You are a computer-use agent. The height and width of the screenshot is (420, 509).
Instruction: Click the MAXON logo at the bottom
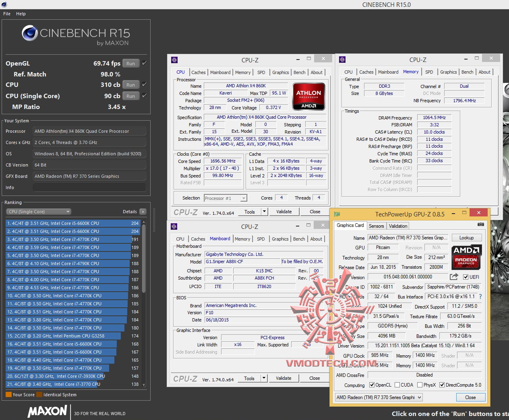[48, 411]
